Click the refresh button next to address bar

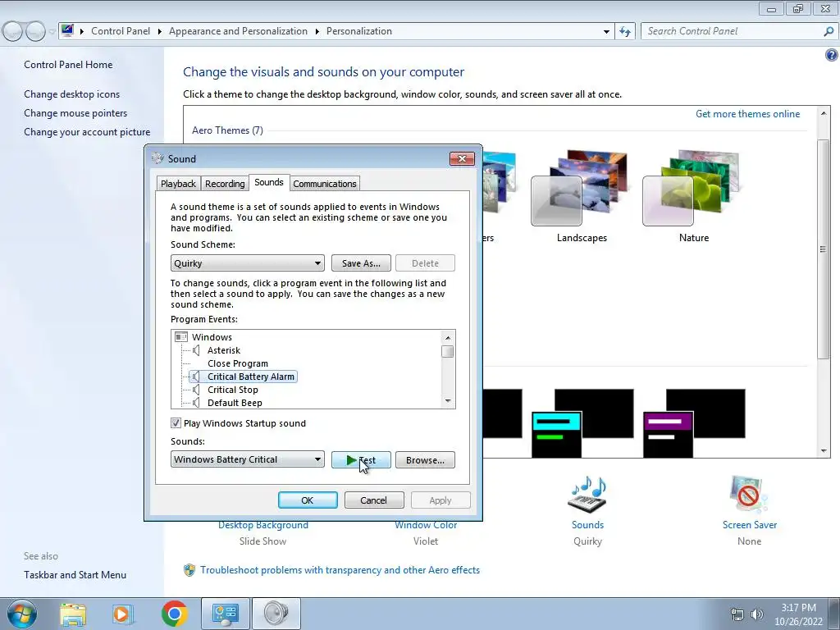(x=624, y=32)
